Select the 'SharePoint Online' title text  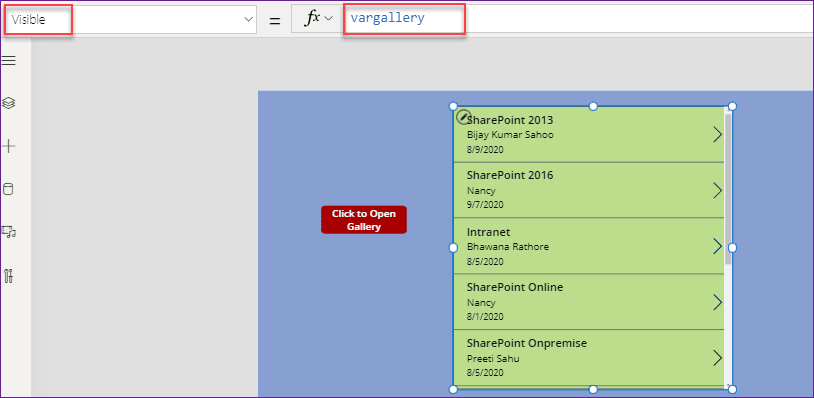[515, 287]
